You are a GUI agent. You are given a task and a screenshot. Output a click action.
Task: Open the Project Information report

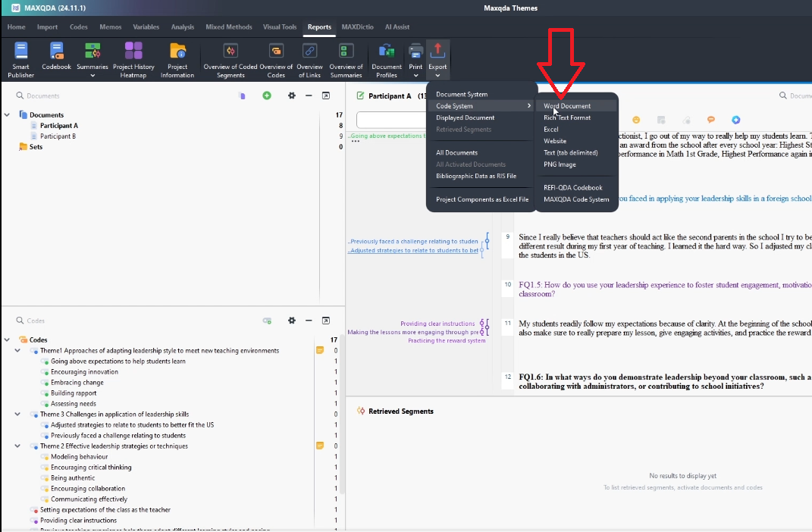click(x=177, y=59)
